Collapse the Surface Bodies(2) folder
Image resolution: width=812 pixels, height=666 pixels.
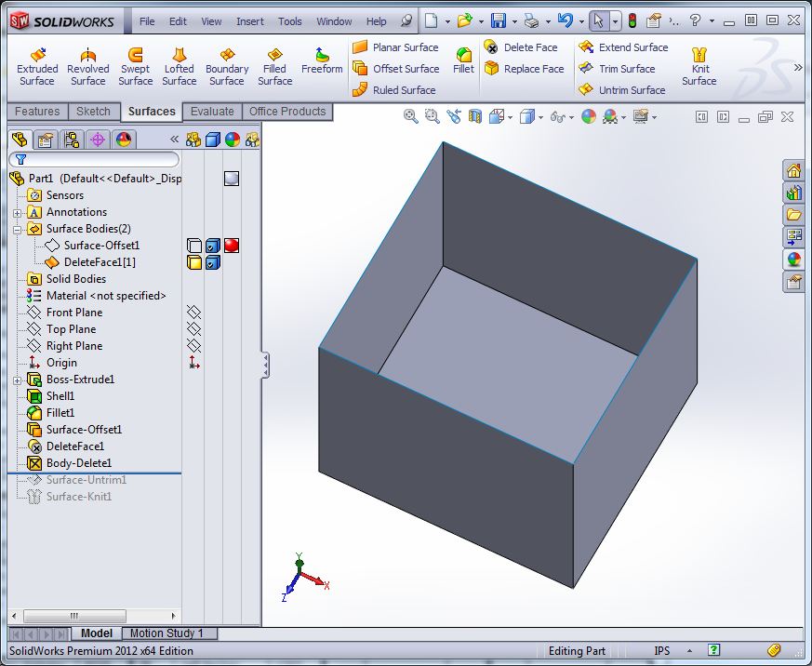pyautogui.click(x=17, y=229)
